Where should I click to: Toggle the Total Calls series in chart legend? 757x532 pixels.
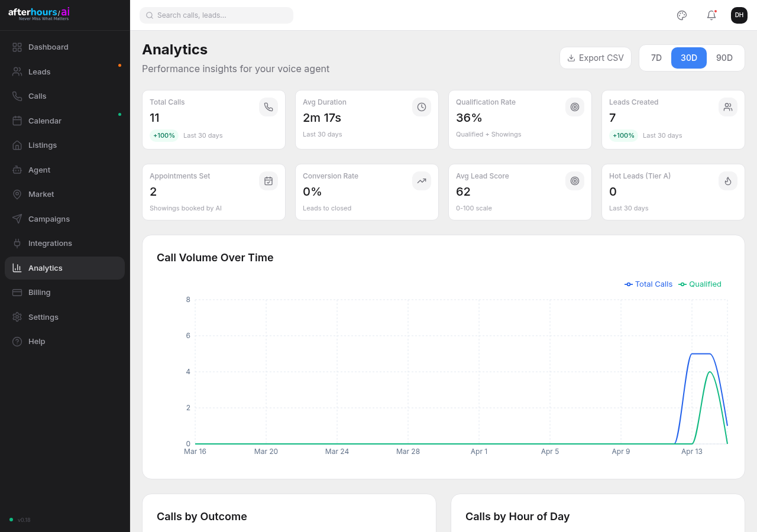pos(648,284)
